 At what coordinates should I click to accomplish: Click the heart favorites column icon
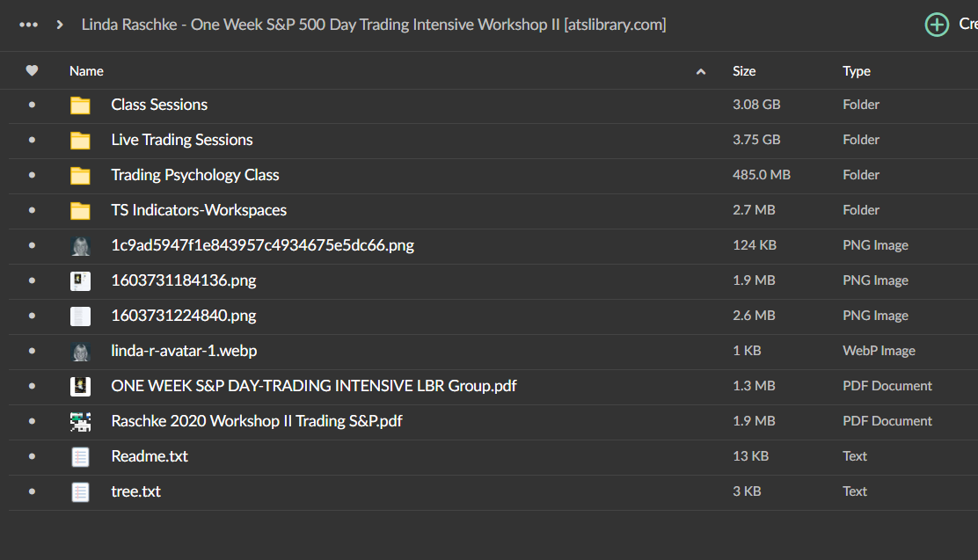[x=32, y=71]
